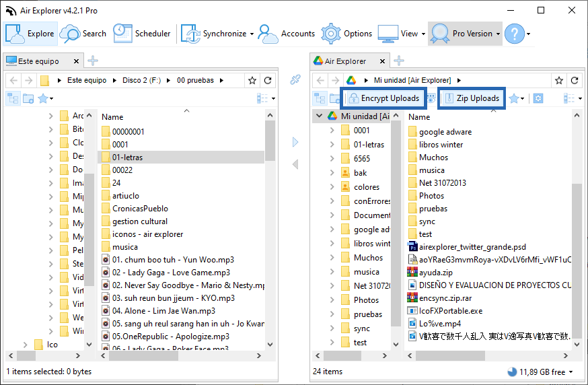Create new folder in left pane
Viewport: 588px width, 385px height.
(x=28, y=98)
